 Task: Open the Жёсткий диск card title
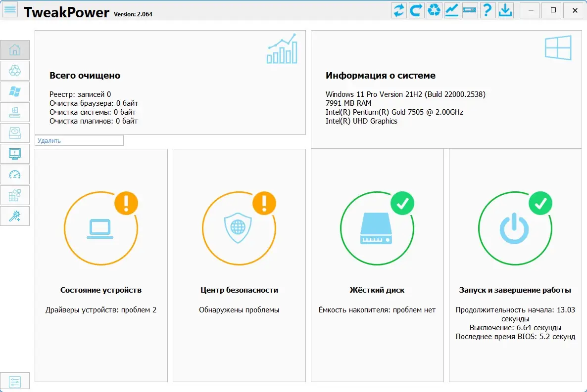pyautogui.click(x=377, y=290)
